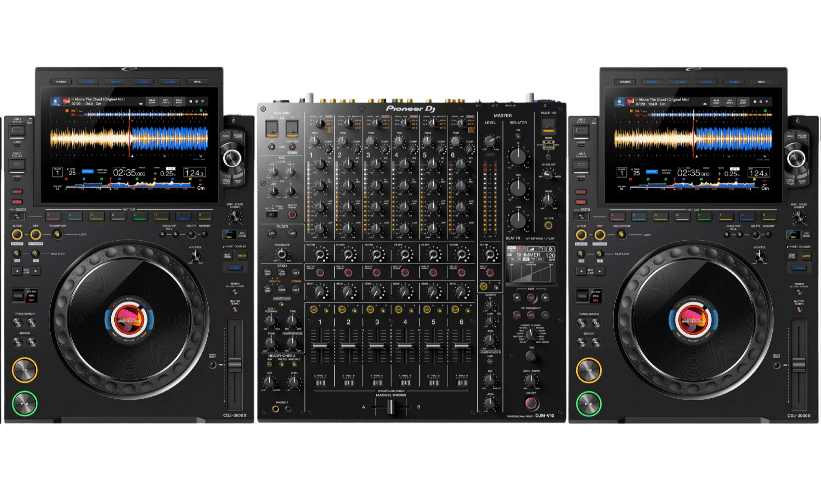Screen dimensions: 821x504
Task: Set left CDJ as sync MASTER
Action: tap(242, 256)
